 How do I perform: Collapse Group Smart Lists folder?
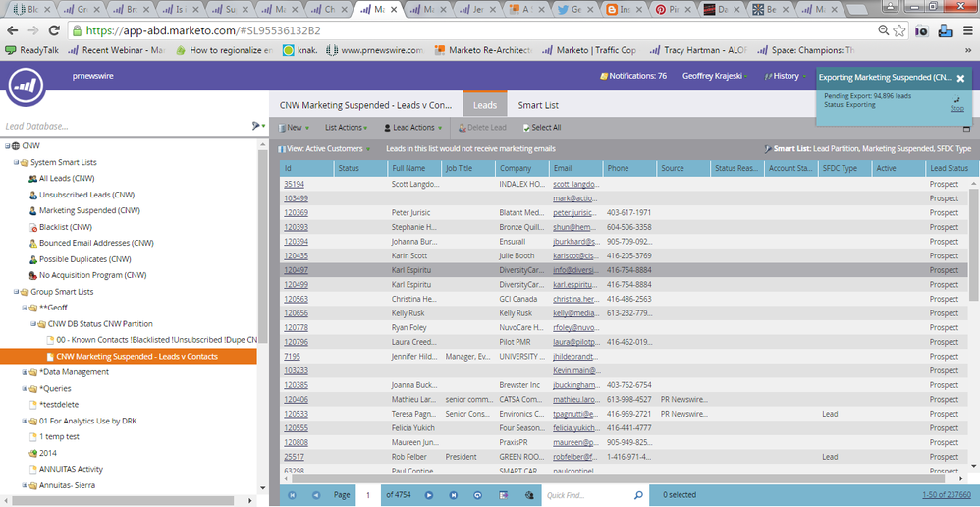click(16, 291)
